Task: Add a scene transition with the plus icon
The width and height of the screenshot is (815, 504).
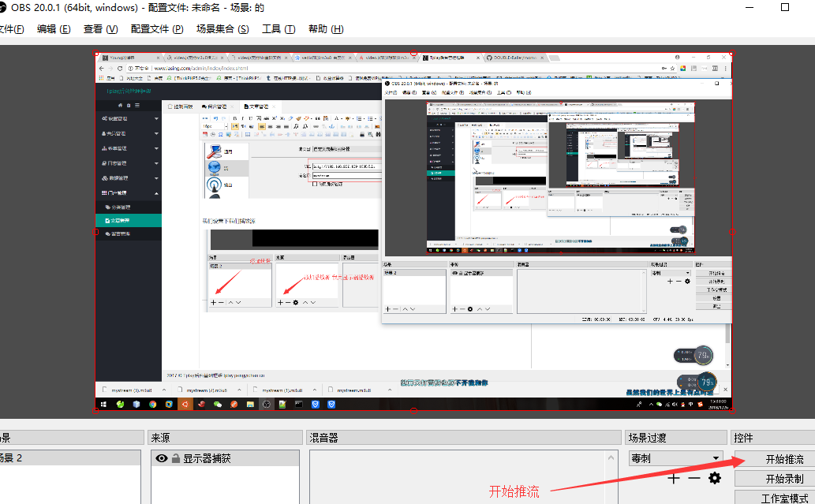Action: click(x=674, y=479)
